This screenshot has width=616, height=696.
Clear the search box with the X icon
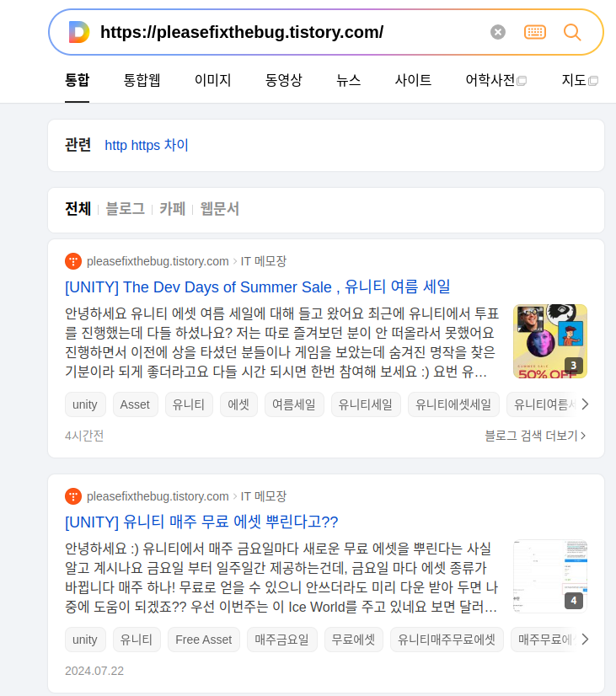coord(498,32)
